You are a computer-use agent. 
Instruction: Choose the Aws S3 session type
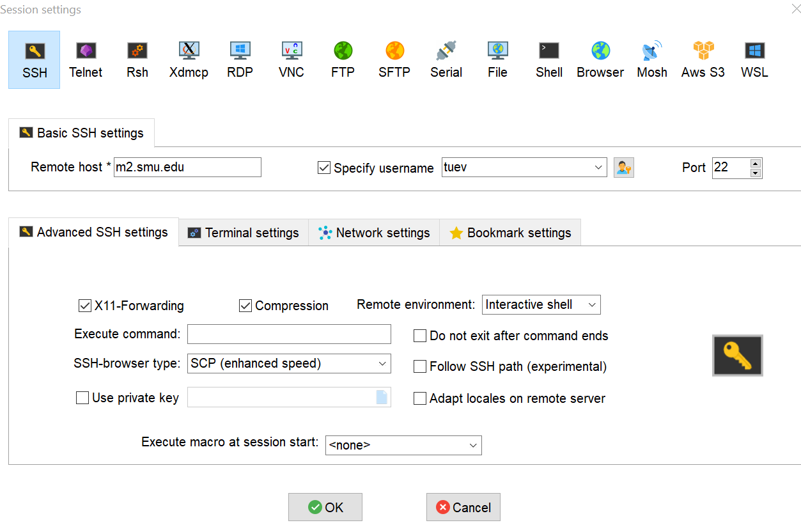[x=703, y=60]
